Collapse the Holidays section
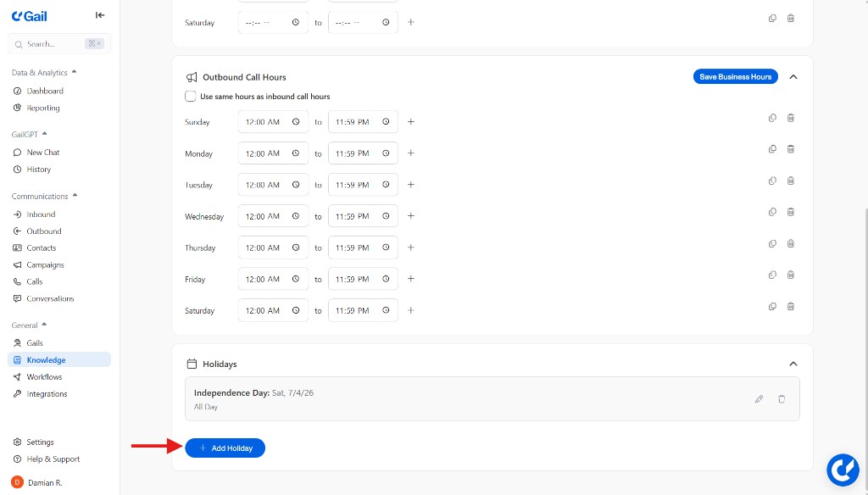Image resolution: width=868 pixels, height=495 pixels. [x=793, y=364]
